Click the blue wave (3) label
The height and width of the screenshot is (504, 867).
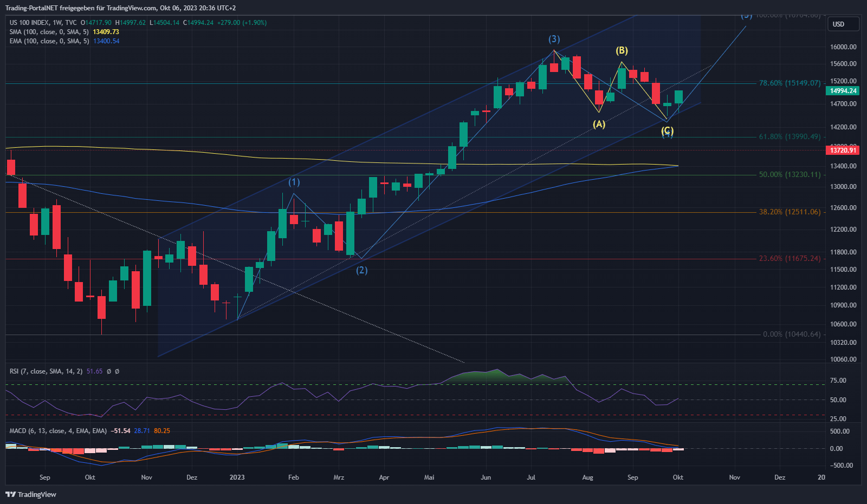click(x=554, y=39)
